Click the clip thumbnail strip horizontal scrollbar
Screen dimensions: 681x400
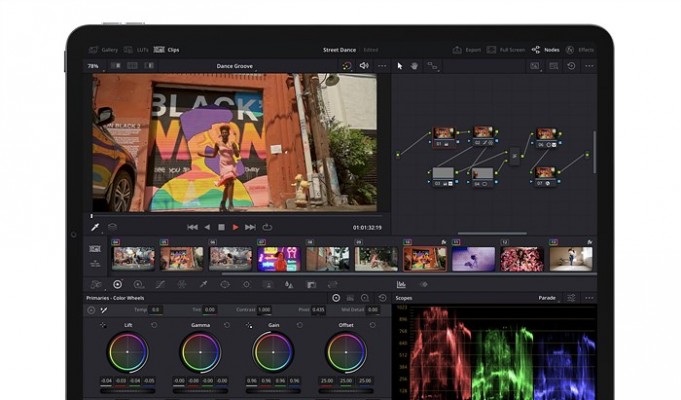tap(409, 274)
